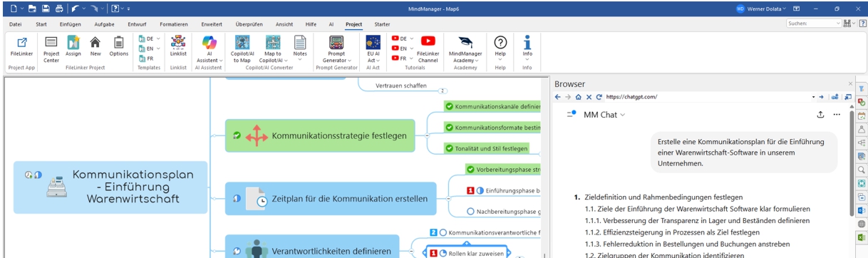Click the globe icon in right sidebar
The height and width of the screenshot is (258, 868).
861,224
